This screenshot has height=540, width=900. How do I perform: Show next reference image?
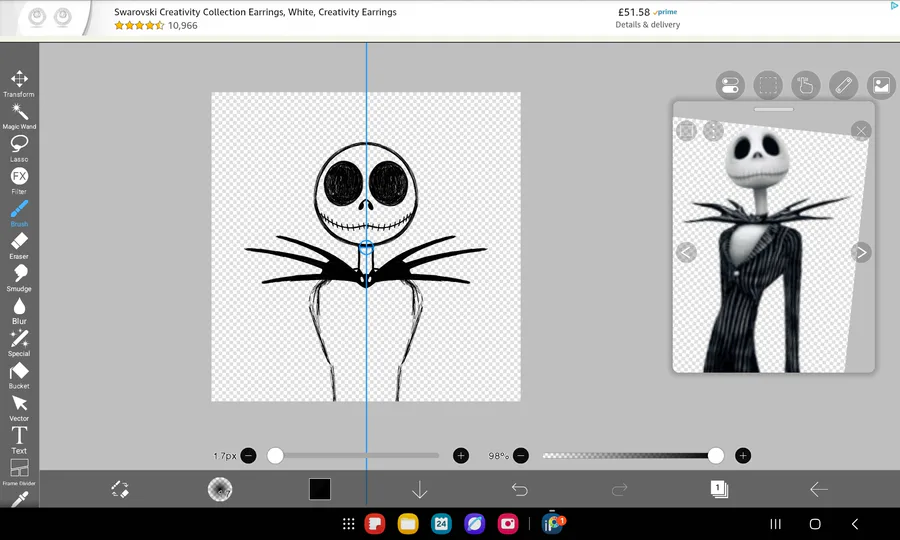tap(861, 252)
